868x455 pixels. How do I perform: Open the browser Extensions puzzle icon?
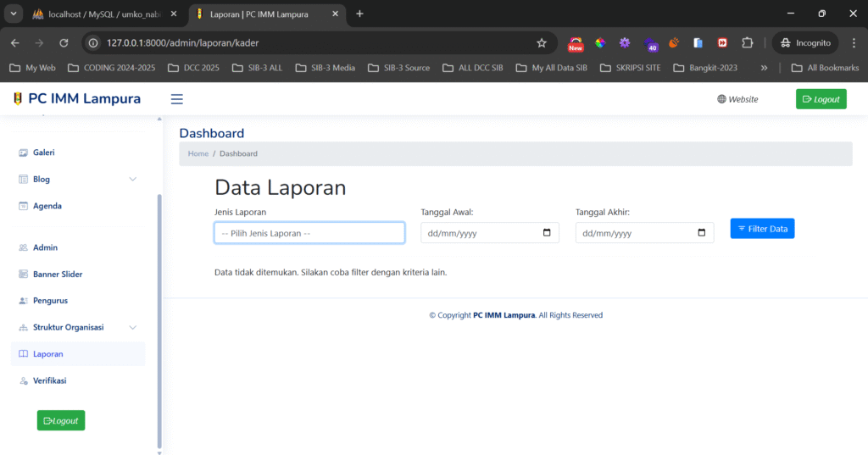point(747,43)
